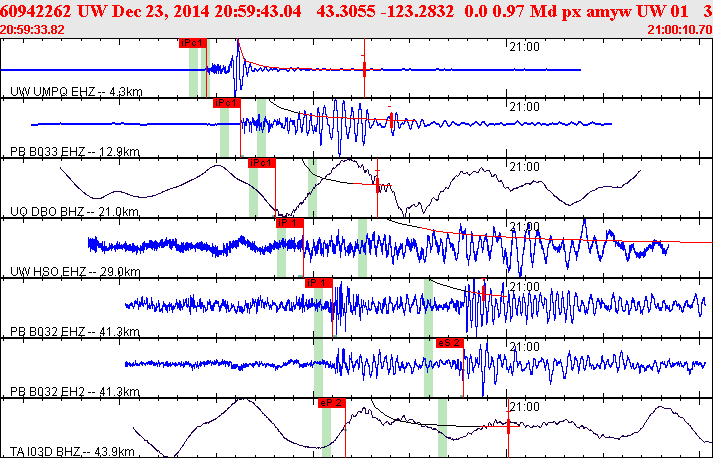The height and width of the screenshot is (458, 713).
Task: Click the PB B032 EH2 -- 41.3km station label
Action: (x=75, y=392)
